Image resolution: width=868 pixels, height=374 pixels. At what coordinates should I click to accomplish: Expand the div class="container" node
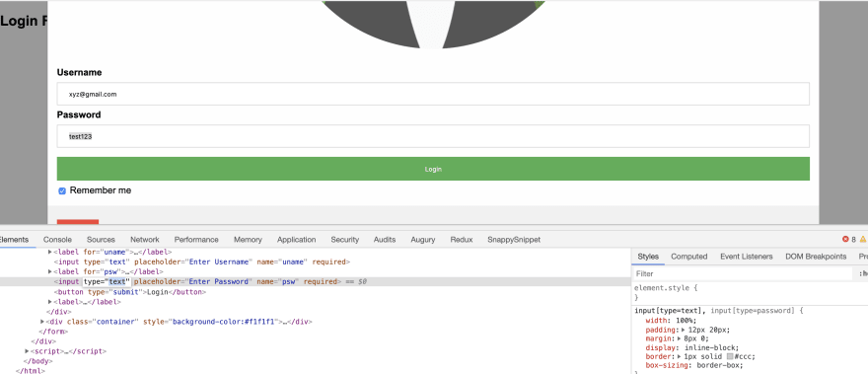(x=42, y=322)
